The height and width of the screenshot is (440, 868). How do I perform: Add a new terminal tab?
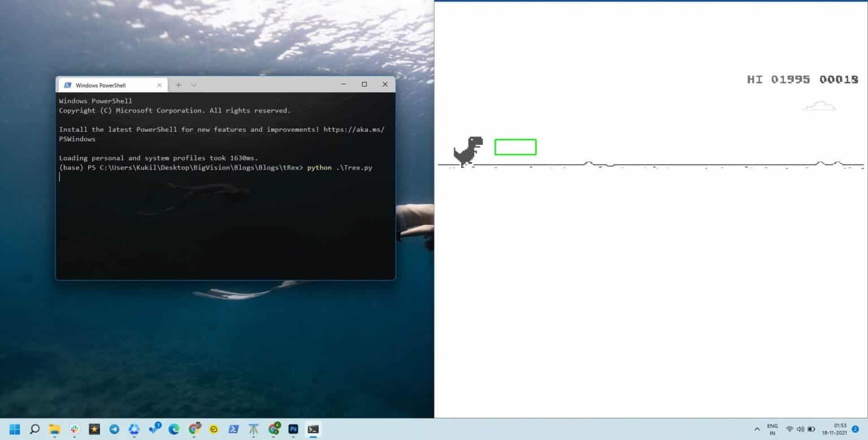(x=178, y=85)
